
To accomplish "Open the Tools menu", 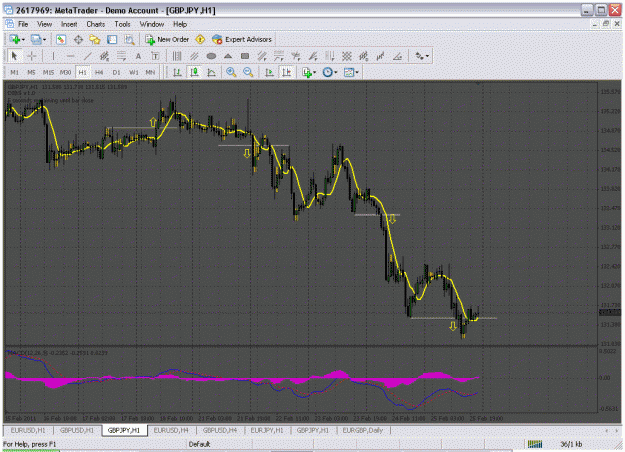I will point(122,24).
